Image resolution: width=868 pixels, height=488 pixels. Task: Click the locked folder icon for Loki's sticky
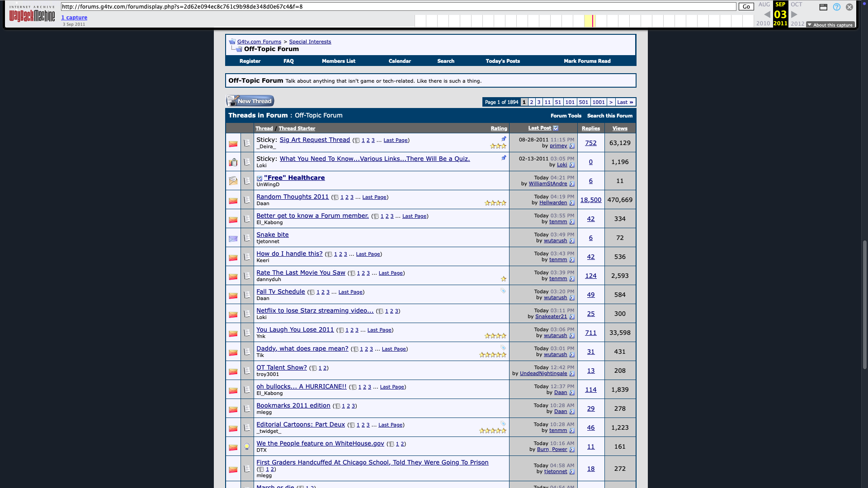pos(233,162)
